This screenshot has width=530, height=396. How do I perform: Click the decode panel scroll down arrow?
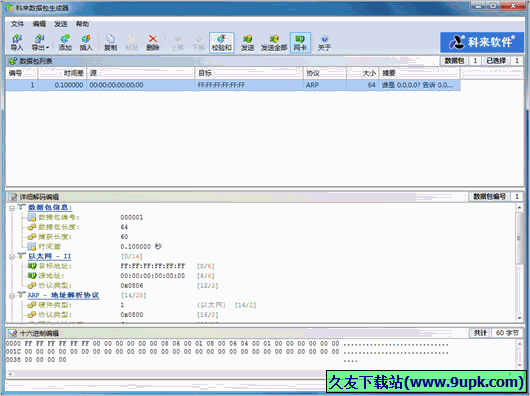pos(520,318)
